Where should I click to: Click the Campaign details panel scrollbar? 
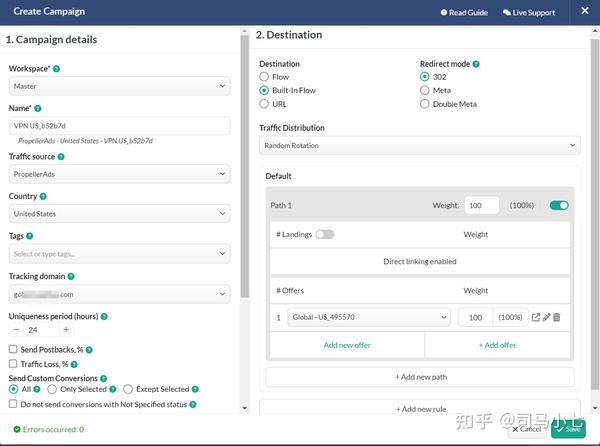(245, 166)
